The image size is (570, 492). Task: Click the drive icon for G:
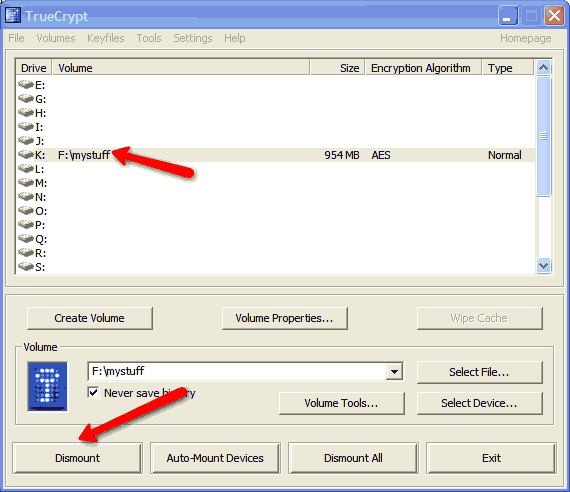26,98
